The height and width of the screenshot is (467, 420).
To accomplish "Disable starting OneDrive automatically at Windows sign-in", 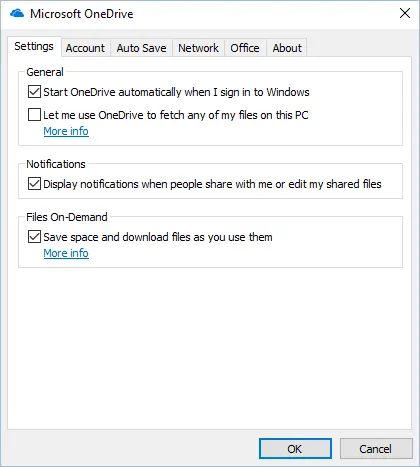I will [34, 92].
